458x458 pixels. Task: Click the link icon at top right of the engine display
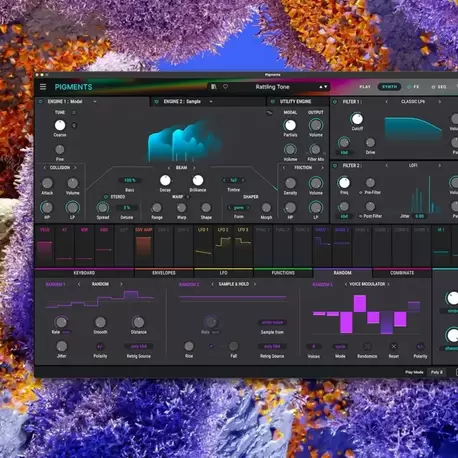pos(269,113)
